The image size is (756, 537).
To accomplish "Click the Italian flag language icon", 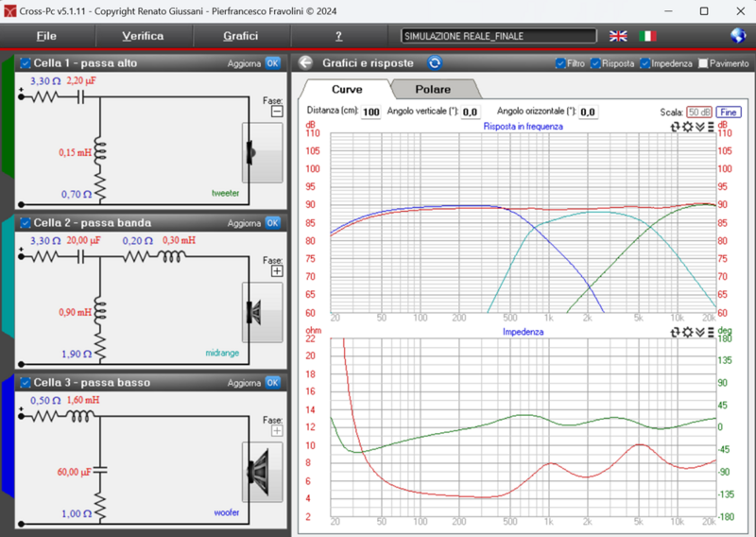I will coord(647,36).
